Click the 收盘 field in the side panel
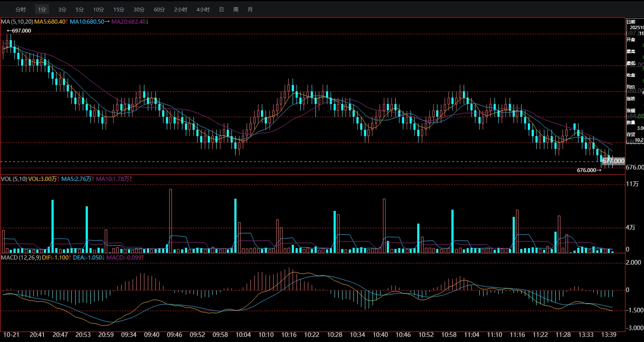644x342 pixels. click(630, 75)
